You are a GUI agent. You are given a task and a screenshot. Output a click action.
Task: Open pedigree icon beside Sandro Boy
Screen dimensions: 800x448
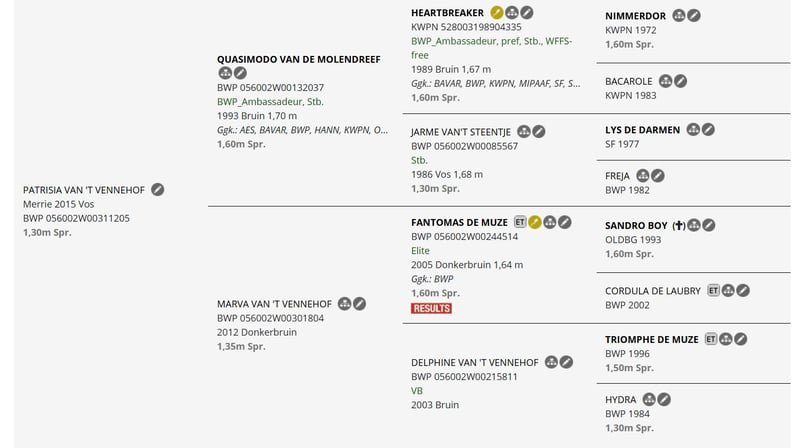pyautogui.click(x=693, y=225)
